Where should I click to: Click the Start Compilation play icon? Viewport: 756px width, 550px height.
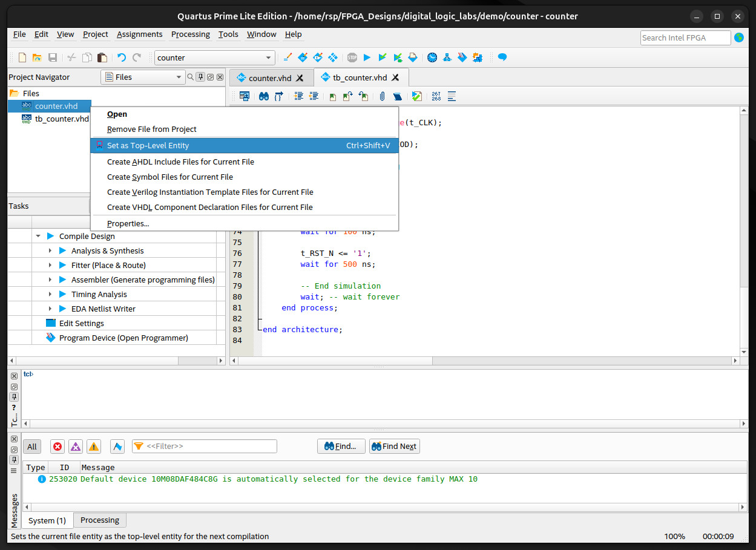coord(367,57)
